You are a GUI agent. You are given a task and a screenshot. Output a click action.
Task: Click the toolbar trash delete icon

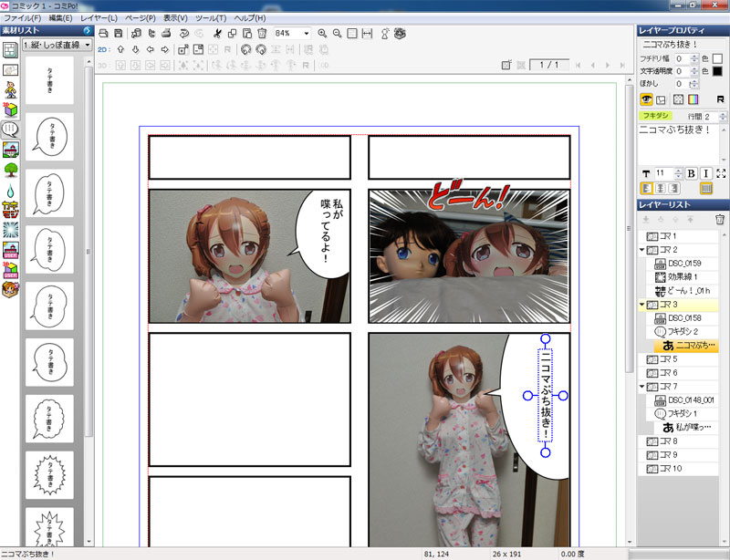click(262, 34)
